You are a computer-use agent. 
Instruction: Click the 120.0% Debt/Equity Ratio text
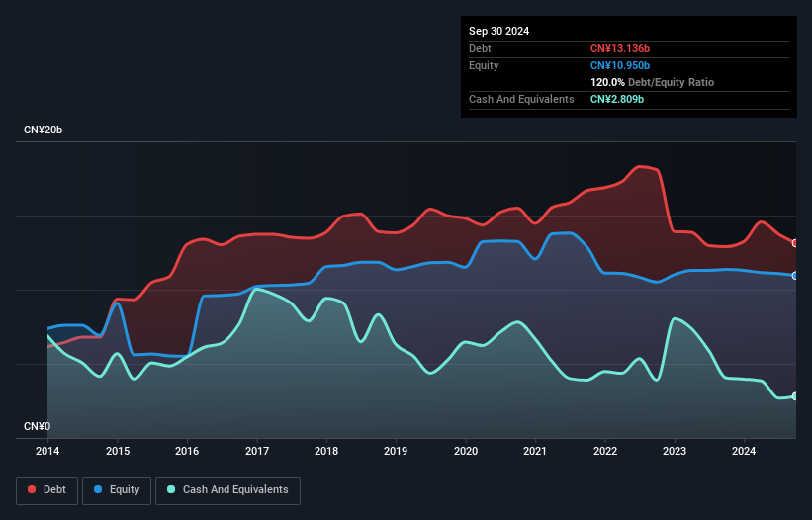click(652, 82)
